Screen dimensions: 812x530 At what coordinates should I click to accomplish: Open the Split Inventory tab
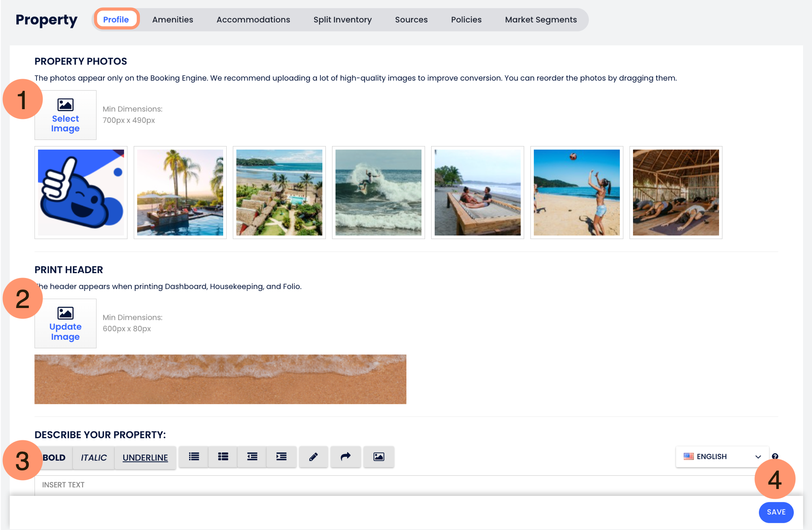[342, 19]
